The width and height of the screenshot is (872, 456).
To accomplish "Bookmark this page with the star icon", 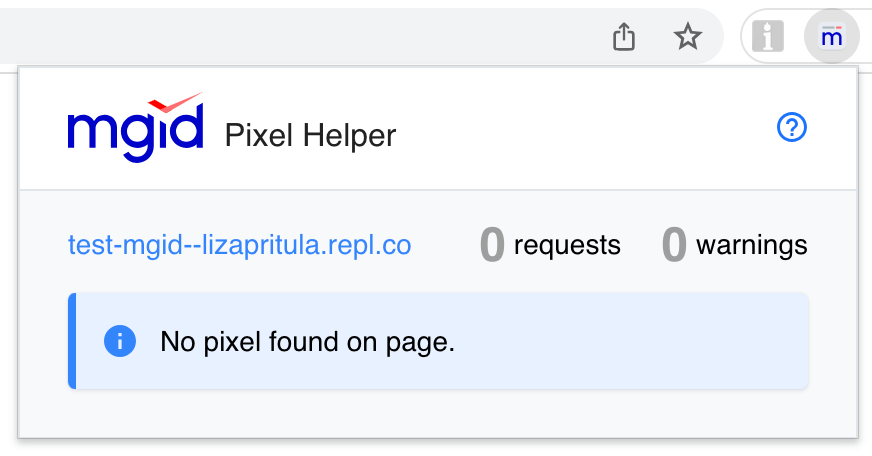I will tap(687, 38).
